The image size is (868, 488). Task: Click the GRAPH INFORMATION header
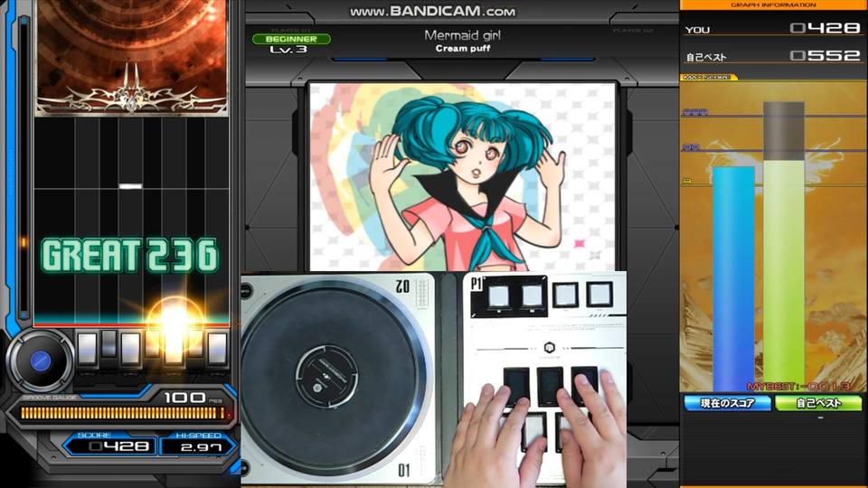(x=773, y=5)
